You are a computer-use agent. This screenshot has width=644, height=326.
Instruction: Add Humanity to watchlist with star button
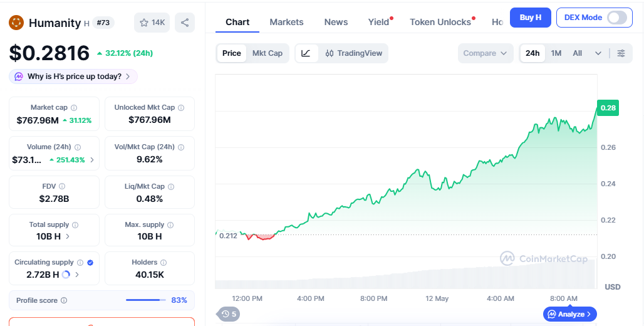tap(152, 23)
